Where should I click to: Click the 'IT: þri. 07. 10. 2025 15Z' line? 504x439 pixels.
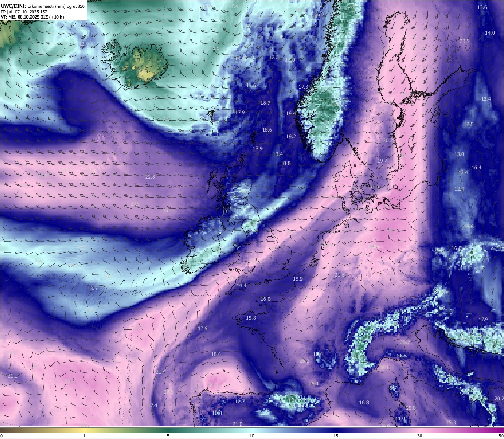pos(24,12)
